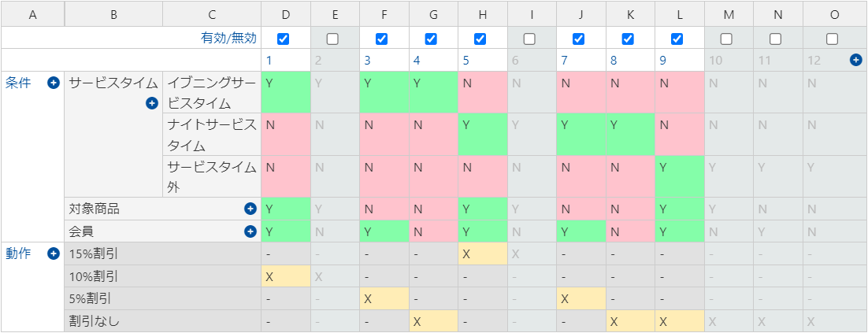Click the plus icon next to 動作
Viewport: 868px width, 333px height.
coord(53,254)
